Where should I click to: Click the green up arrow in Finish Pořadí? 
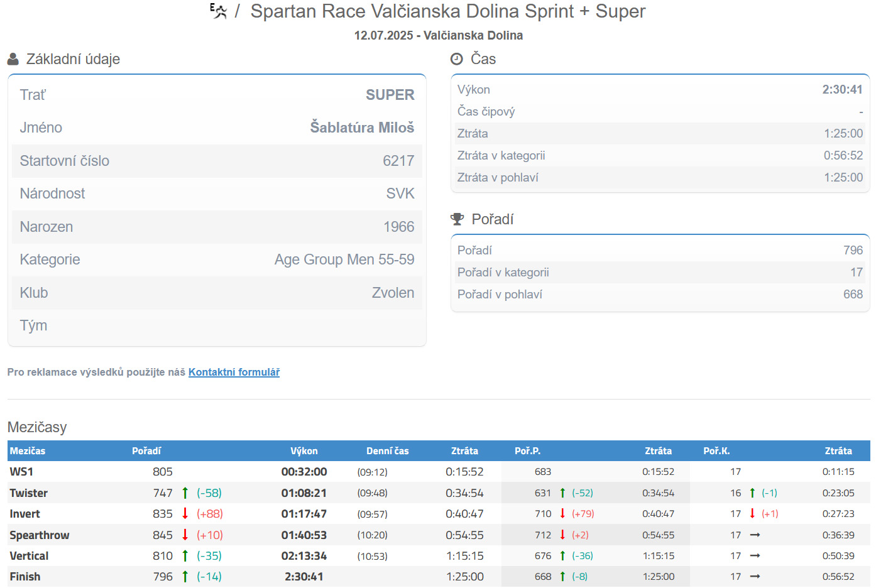click(x=185, y=577)
